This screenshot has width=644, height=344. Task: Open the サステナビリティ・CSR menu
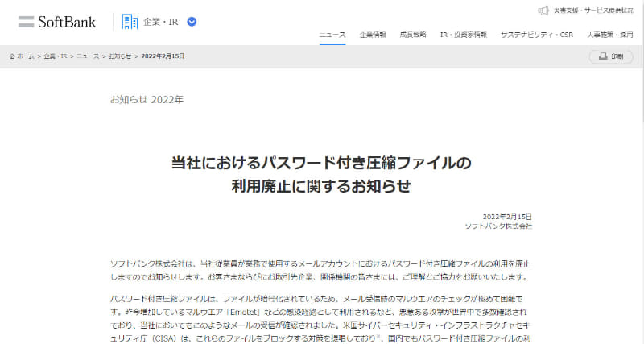click(537, 35)
